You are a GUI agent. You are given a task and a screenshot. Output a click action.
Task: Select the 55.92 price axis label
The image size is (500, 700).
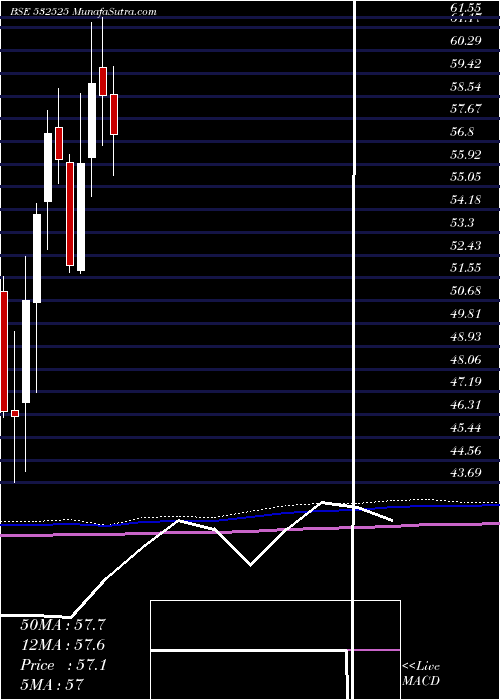(x=466, y=155)
